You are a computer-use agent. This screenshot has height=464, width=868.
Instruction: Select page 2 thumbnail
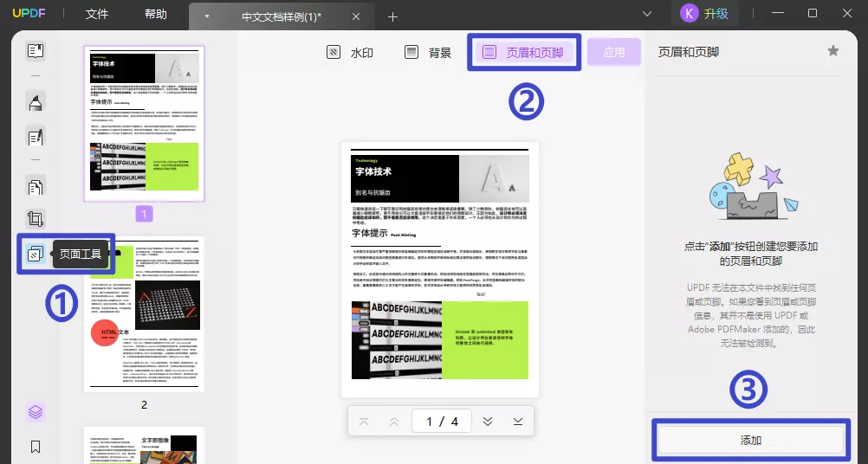(144, 314)
